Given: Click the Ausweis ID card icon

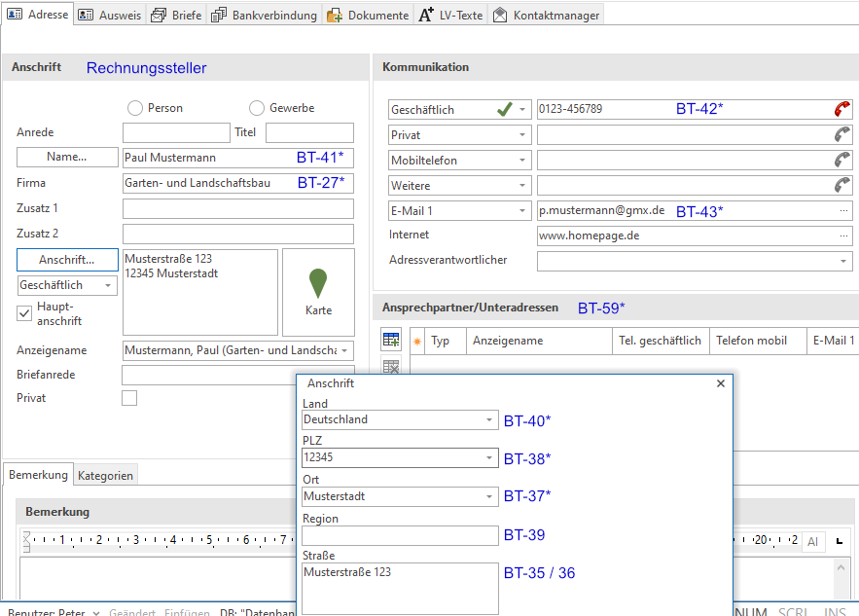Looking at the screenshot, I should pyautogui.click(x=86, y=16).
